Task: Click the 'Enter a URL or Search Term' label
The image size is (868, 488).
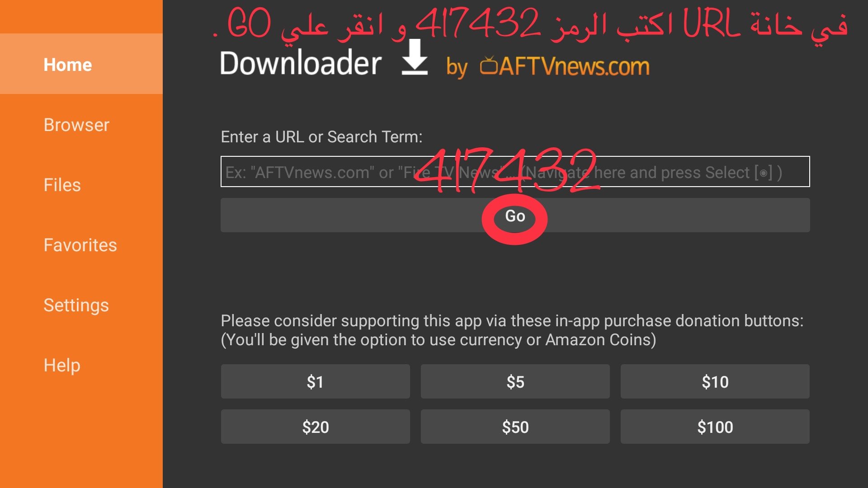Action: (x=321, y=136)
